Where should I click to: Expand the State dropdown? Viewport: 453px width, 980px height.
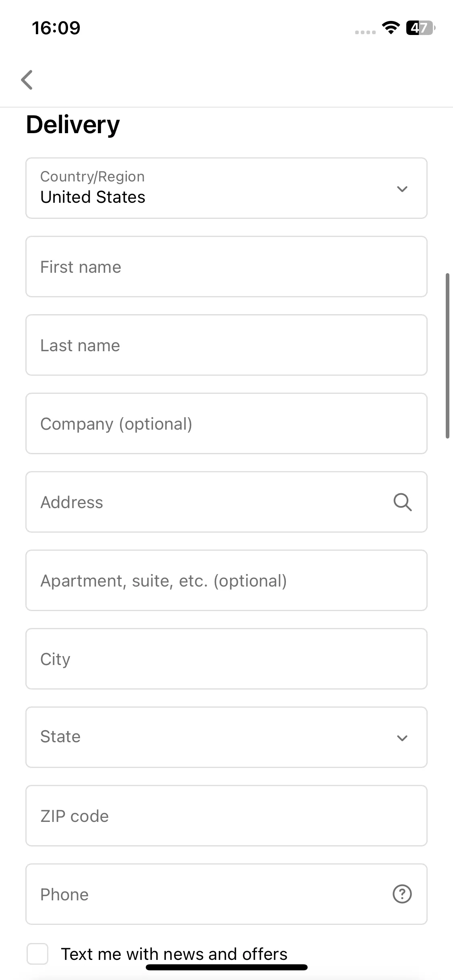pos(226,737)
